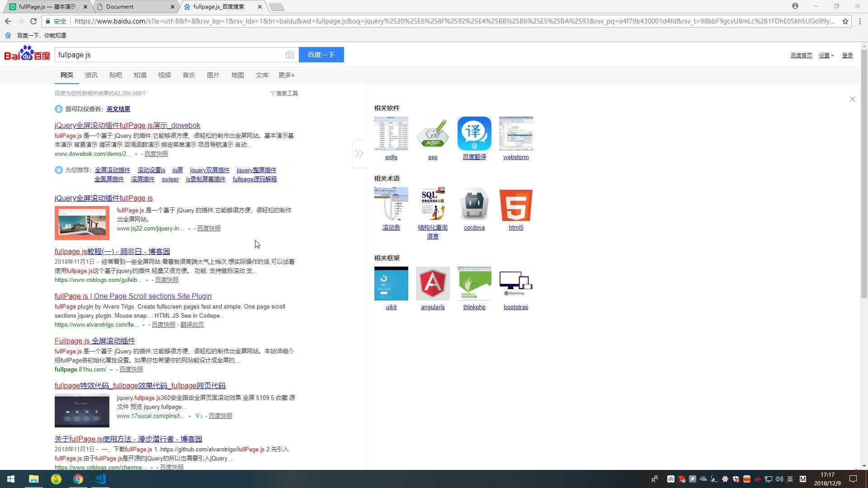Switch to the 视频 tab
868x488 pixels.
(164, 75)
